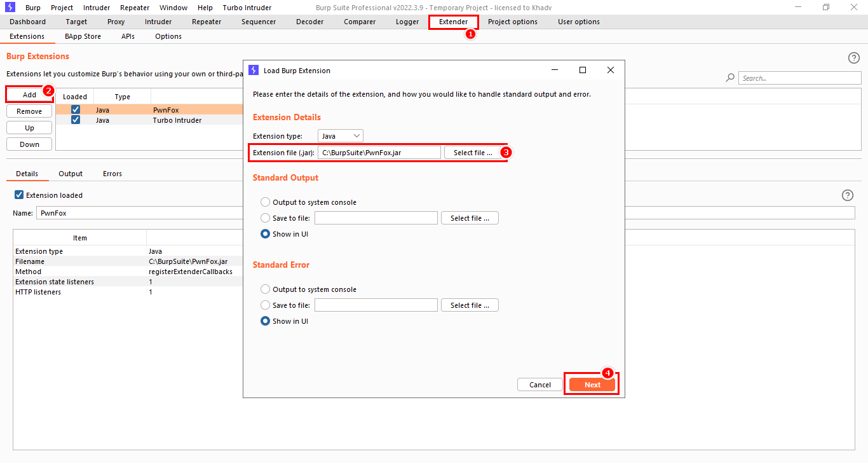
Task: Select Standard Error 'Show in UI' radio
Action: pyautogui.click(x=265, y=321)
